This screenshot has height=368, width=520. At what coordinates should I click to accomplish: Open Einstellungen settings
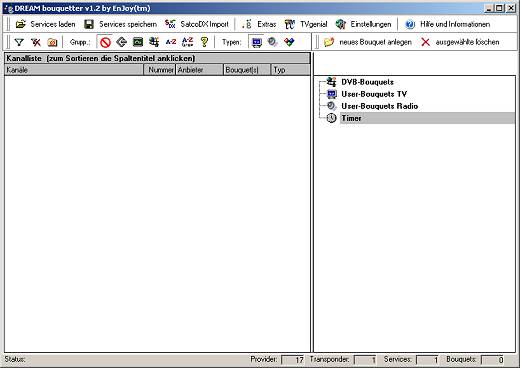point(363,24)
